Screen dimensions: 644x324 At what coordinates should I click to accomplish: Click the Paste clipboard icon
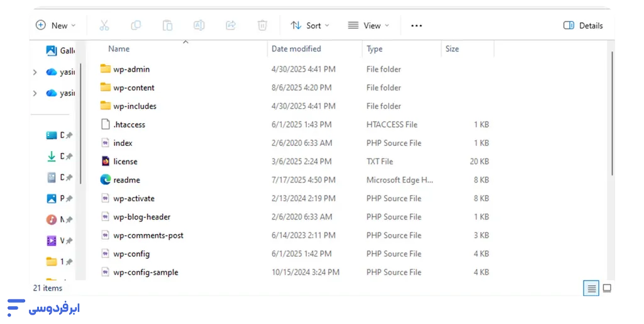[167, 25]
